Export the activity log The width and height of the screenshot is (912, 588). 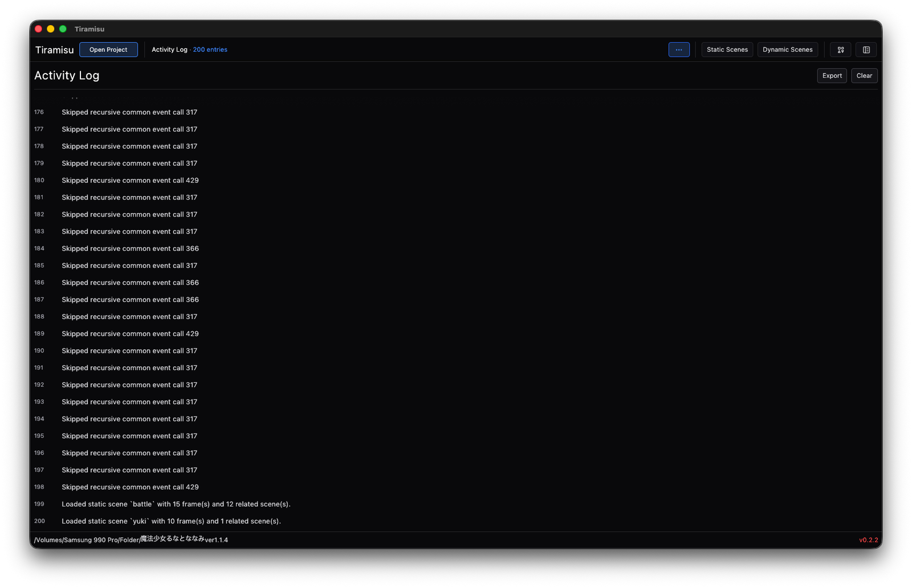(832, 76)
